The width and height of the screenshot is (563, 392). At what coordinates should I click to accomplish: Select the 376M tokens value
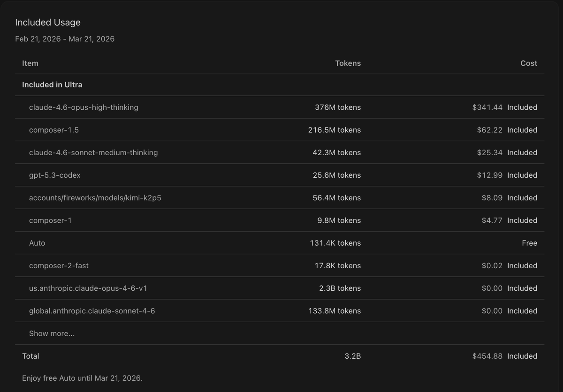pyautogui.click(x=338, y=107)
